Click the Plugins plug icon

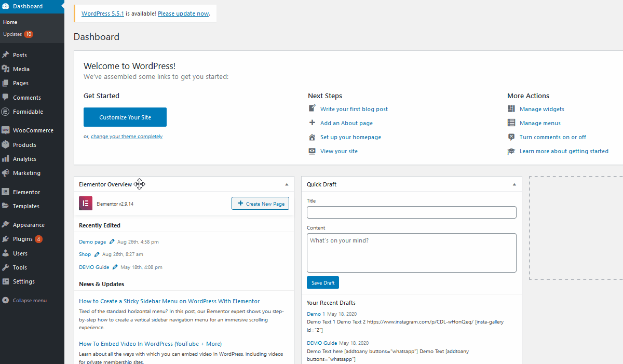[x=6, y=239]
